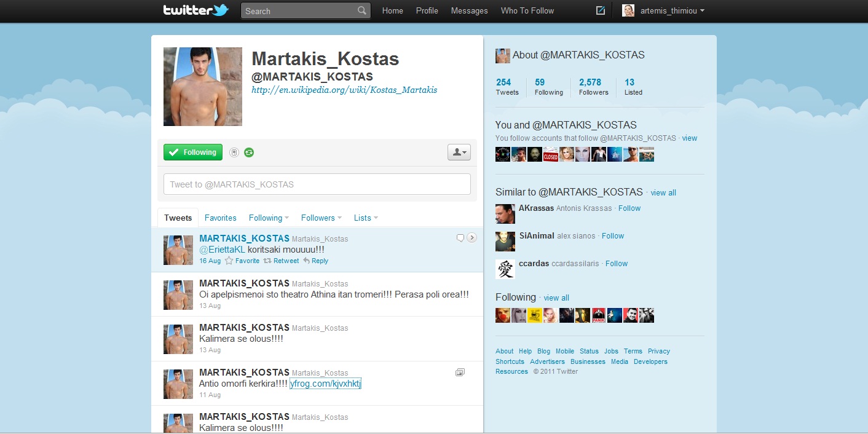Open the Status footer link

(x=589, y=352)
